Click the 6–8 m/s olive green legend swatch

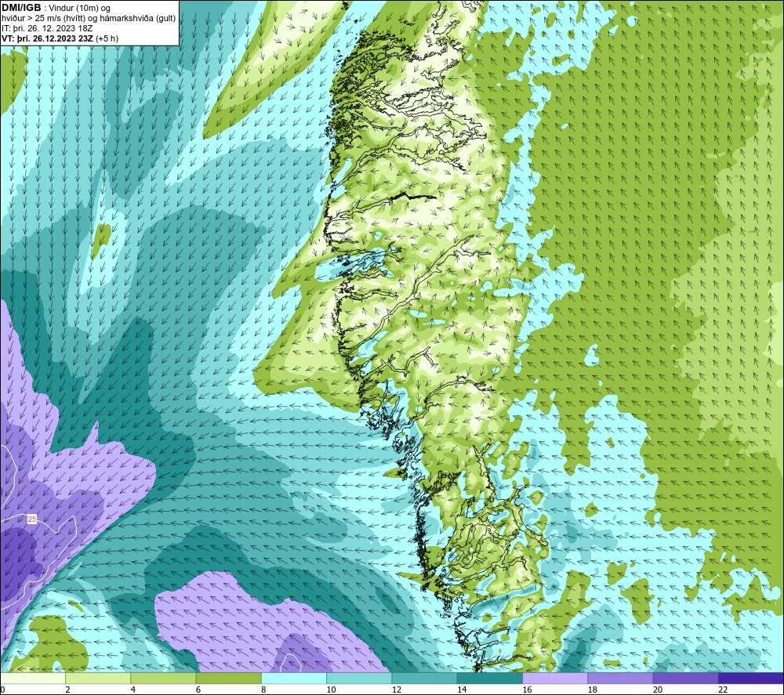tap(228, 678)
